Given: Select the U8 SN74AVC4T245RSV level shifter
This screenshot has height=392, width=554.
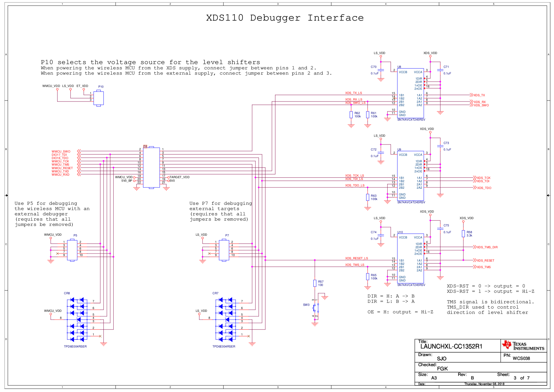Looking at the screenshot, I should pyautogui.click(x=410, y=93).
